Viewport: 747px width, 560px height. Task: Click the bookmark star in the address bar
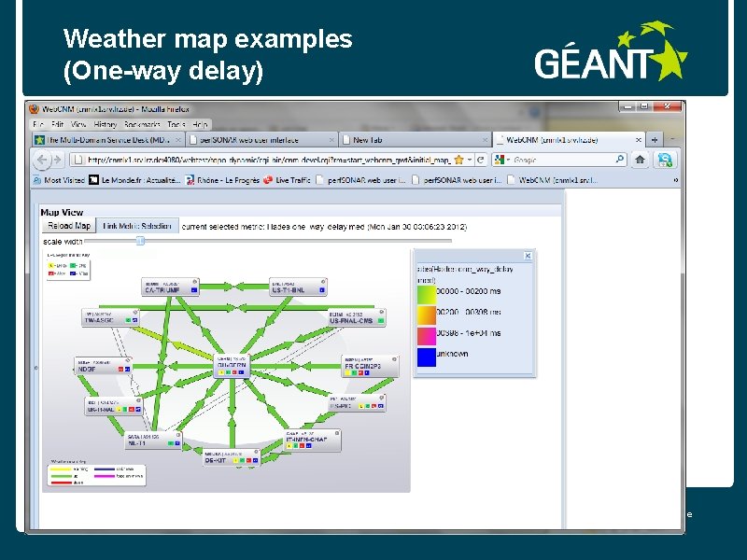pyautogui.click(x=458, y=159)
